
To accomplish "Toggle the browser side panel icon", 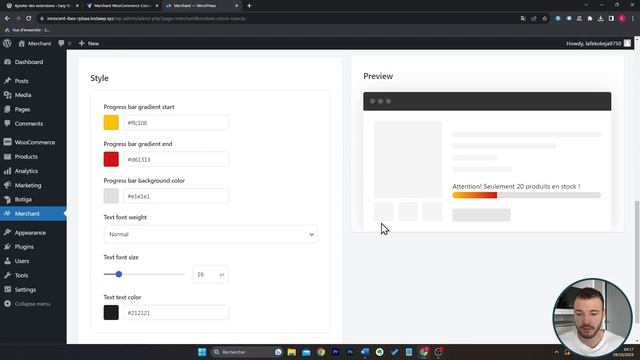I will pyautogui.click(x=611, y=18).
